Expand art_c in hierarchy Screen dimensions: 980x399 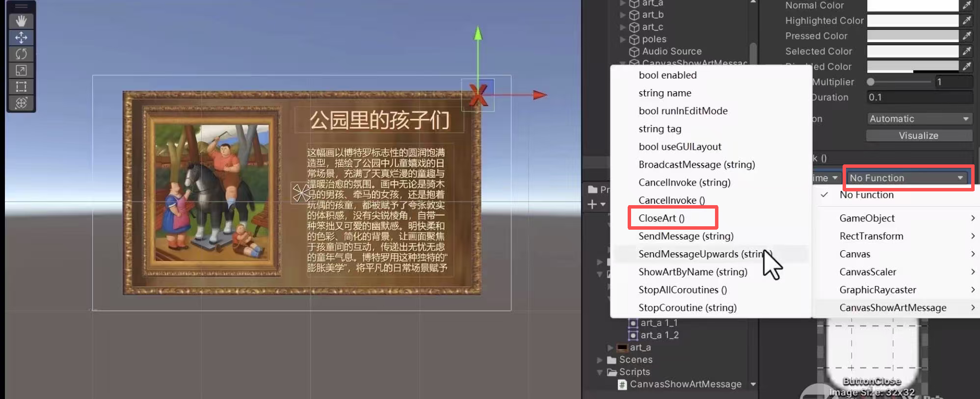coord(623,27)
